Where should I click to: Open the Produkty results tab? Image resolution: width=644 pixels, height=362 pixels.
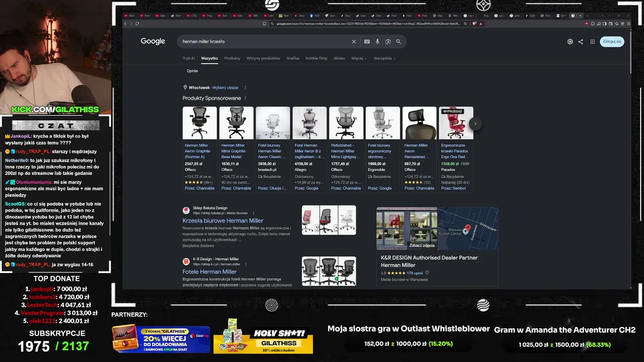click(x=232, y=58)
